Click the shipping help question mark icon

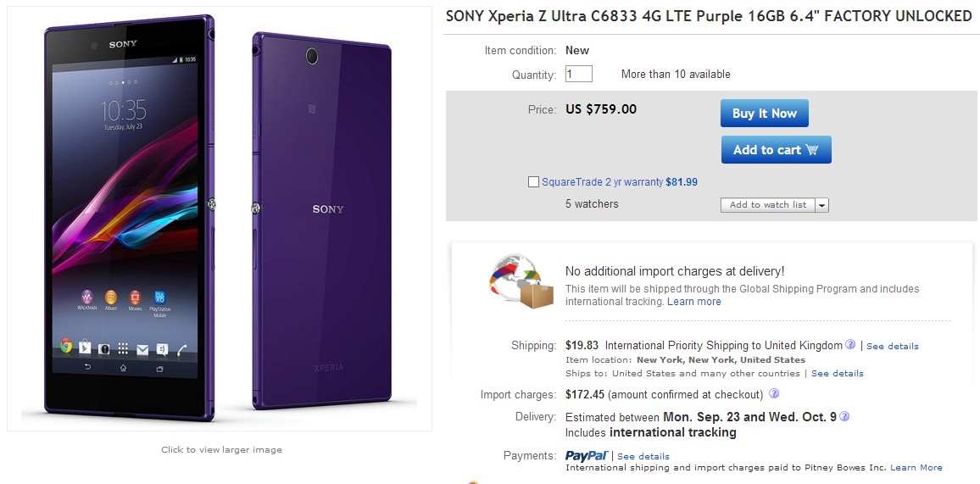pos(850,345)
